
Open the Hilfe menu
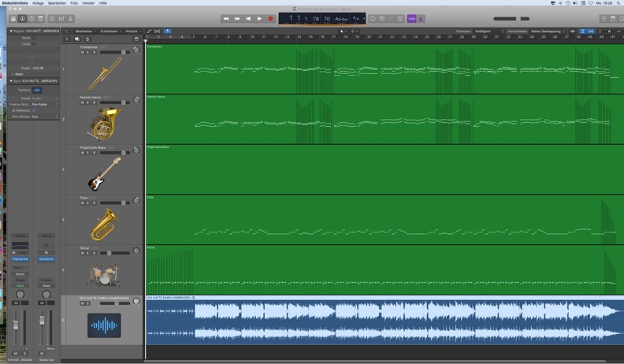click(103, 3)
